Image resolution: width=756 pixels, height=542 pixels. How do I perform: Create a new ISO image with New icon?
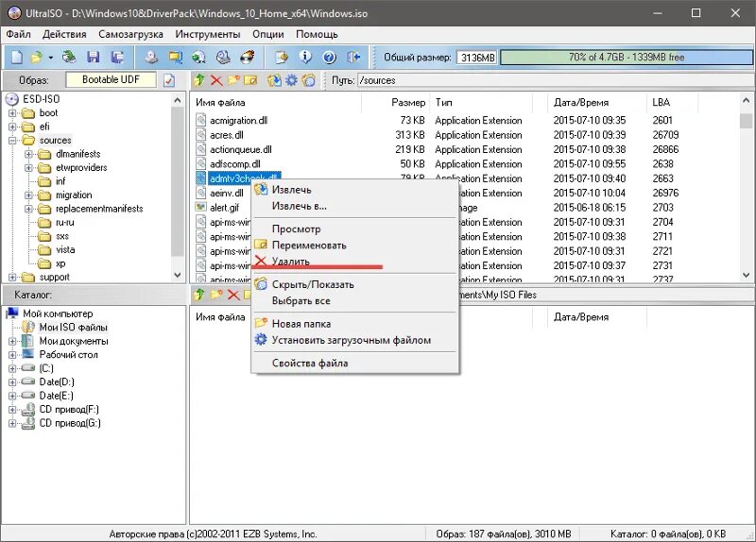[x=17, y=58]
